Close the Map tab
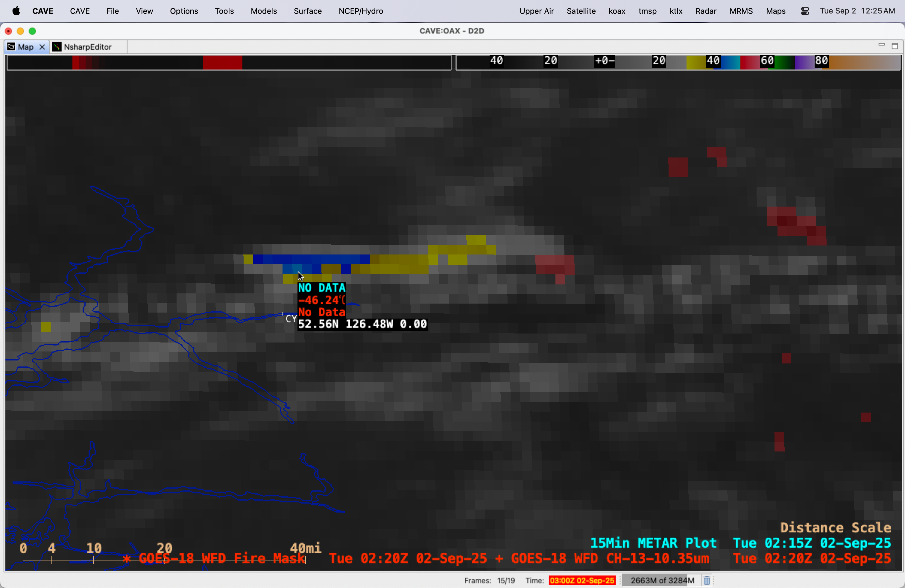The image size is (905, 588). tap(42, 47)
